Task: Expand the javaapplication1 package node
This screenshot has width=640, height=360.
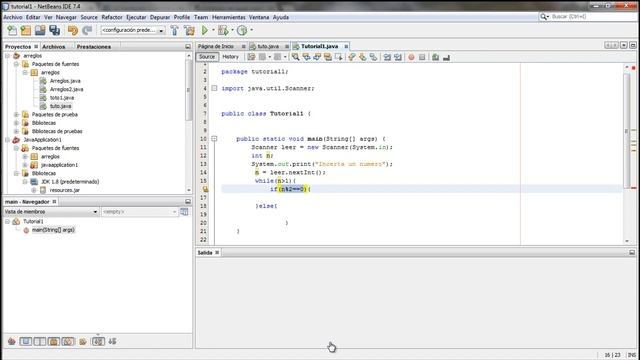Action: [x=25, y=165]
